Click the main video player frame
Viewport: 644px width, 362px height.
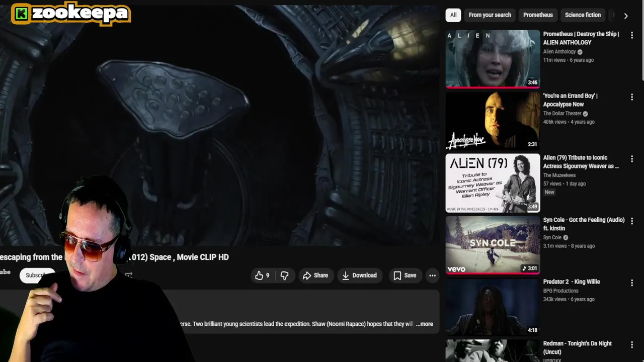pyautogui.click(x=220, y=126)
